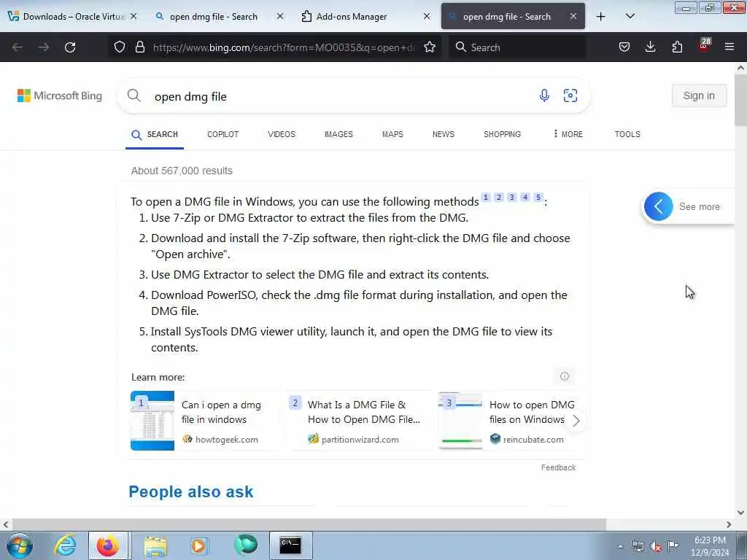Switch to Firefox in the taskbar
747x560 pixels.
[x=108, y=545]
